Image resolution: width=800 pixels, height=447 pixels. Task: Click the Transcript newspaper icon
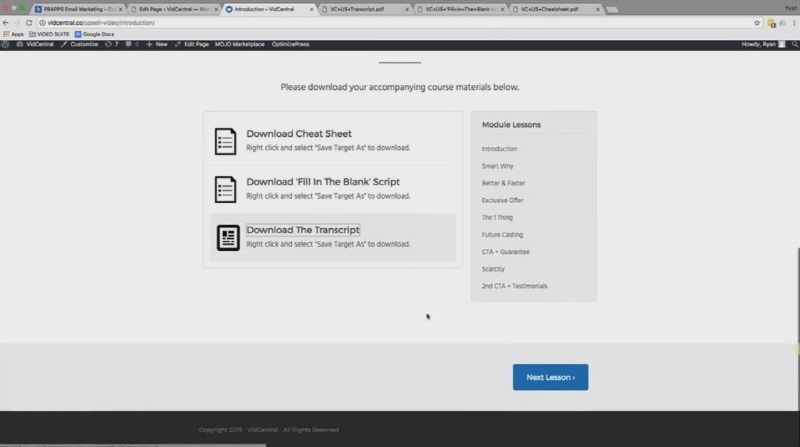pyautogui.click(x=228, y=237)
